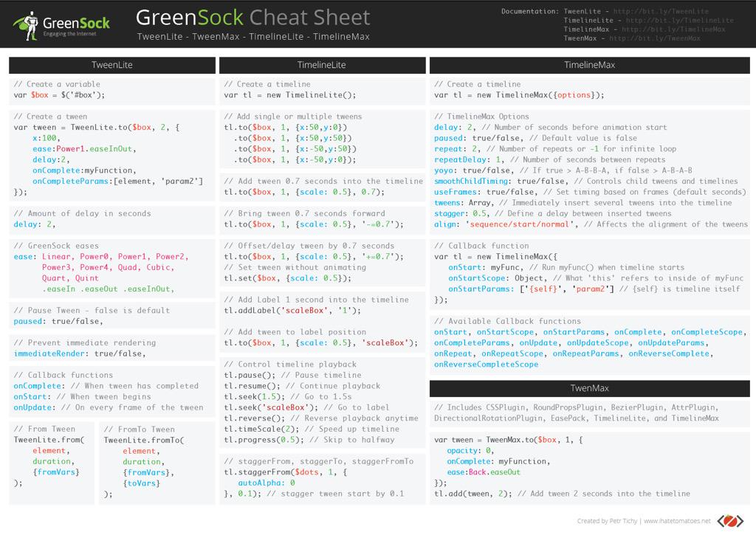The width and height of the screenshot is (756, 535).
Task: Click 'tl.to($box, 1, {scale: 0.5}, 0.7);' line
Action: (x=304, y=192)
